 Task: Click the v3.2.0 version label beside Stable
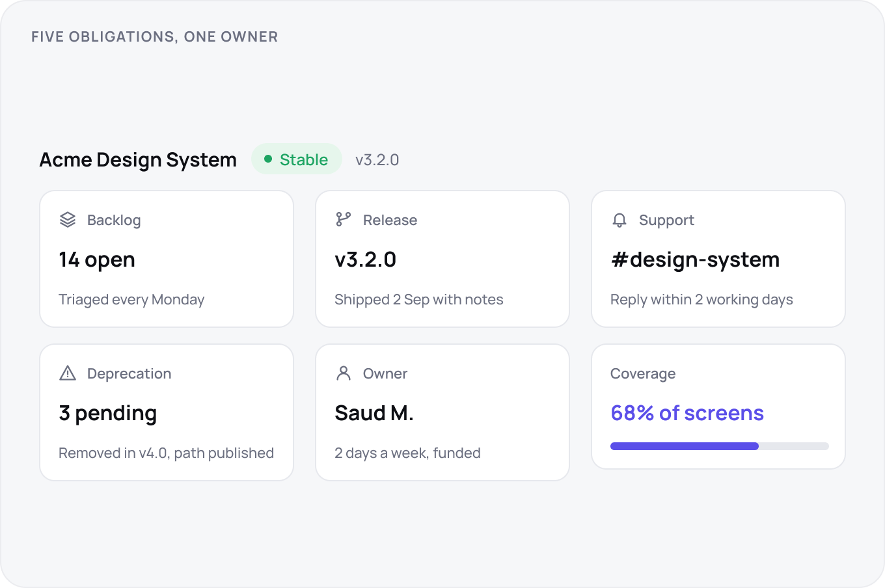[x=377, y=160]
